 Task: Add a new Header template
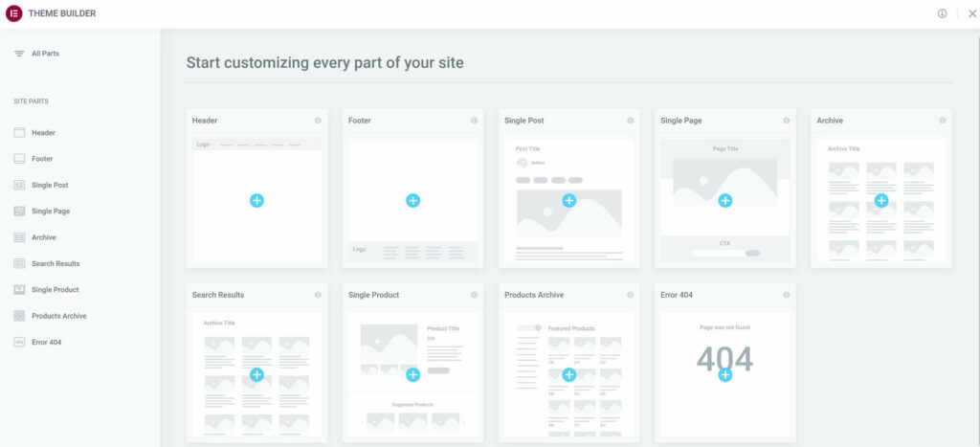256,201
